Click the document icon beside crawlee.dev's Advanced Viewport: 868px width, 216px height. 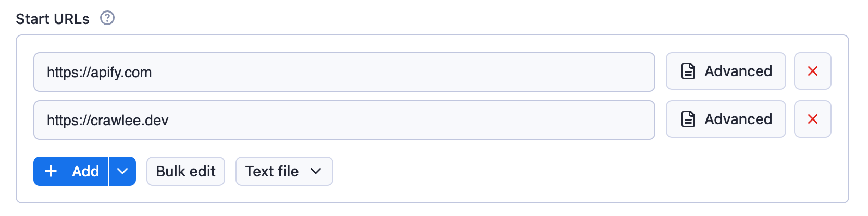688,119
